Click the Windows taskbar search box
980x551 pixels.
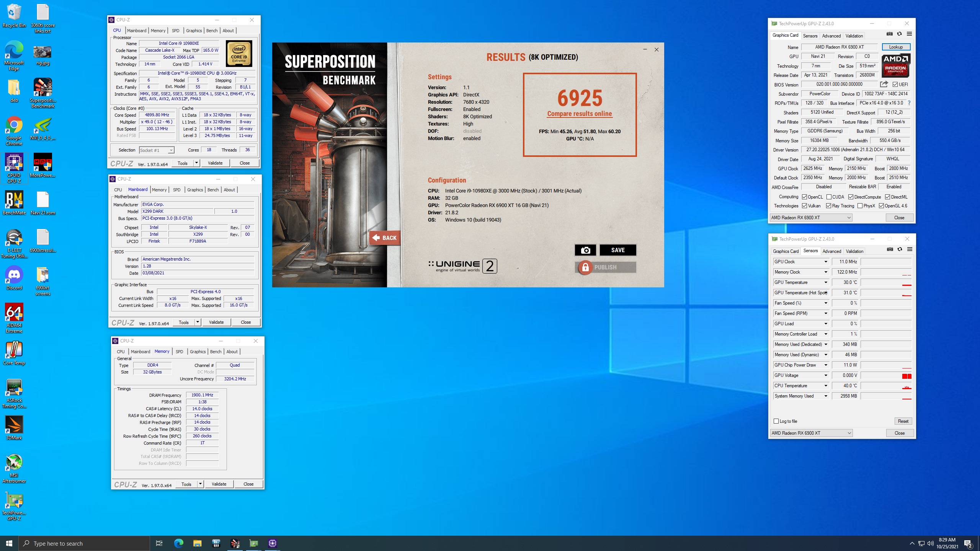point(84,543)
